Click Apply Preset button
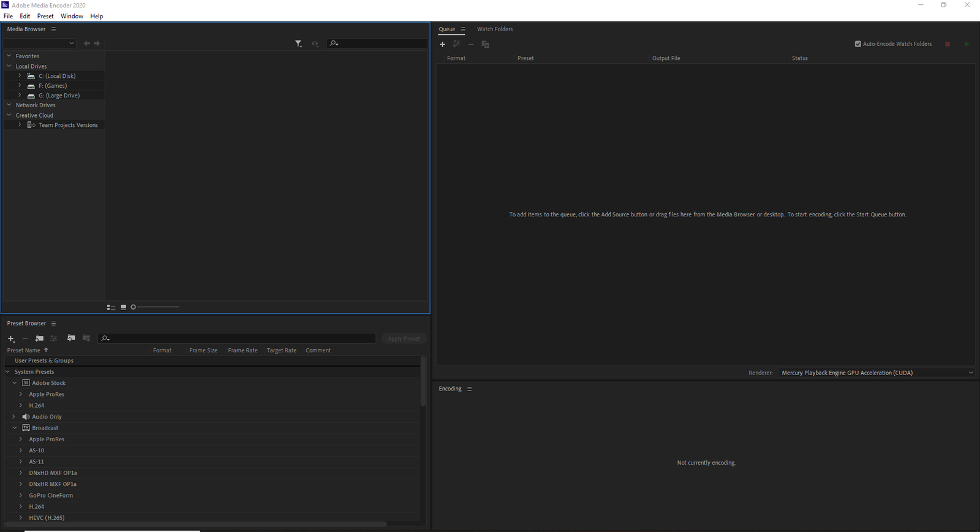Viewport: 980px width, 532px height. pos(404,338)
